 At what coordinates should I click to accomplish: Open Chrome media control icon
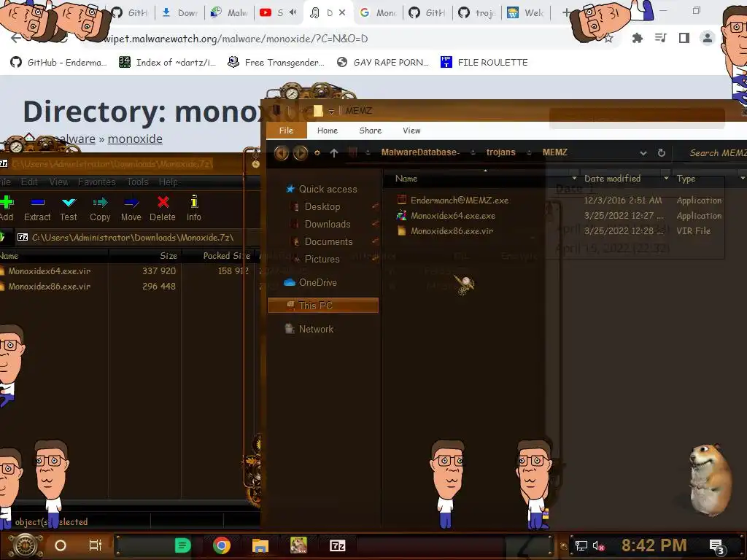tap(660, 38)
